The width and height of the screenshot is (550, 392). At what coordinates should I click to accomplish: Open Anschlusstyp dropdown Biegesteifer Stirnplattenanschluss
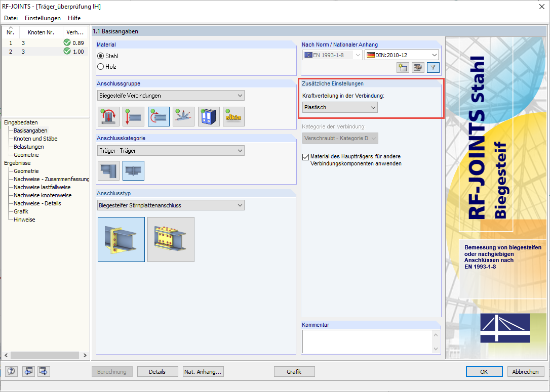(171, 205)
